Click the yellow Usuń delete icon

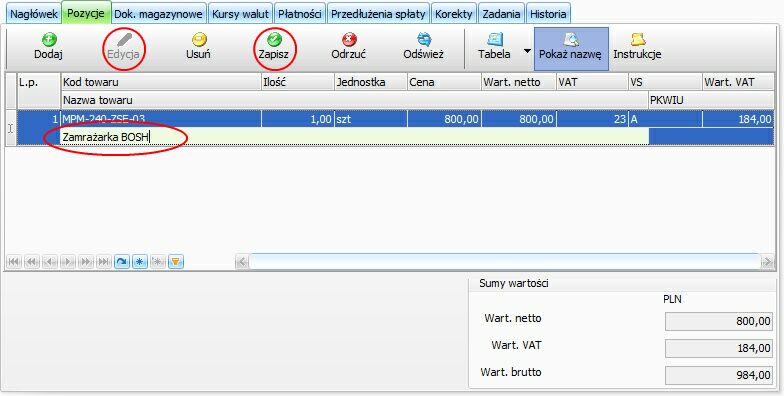click(x=198, y=40)
